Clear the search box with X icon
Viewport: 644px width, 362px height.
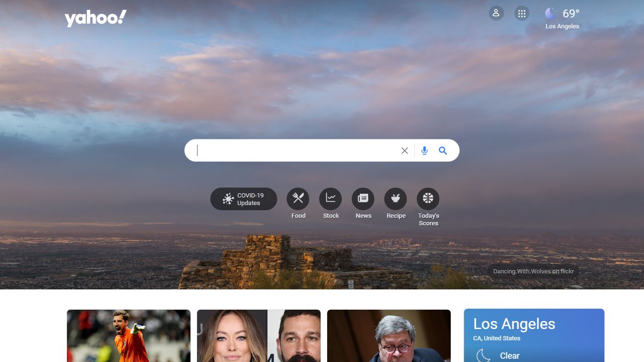coord(405,150)
